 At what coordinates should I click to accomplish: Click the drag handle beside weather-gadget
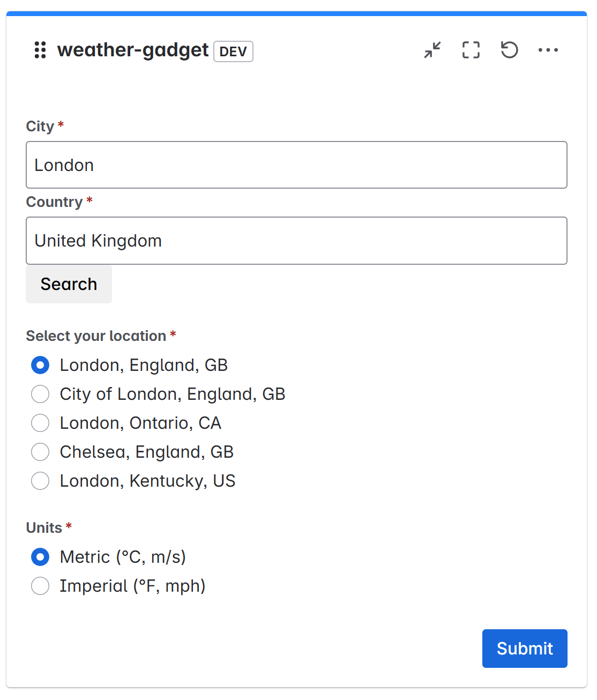(40, 50)
